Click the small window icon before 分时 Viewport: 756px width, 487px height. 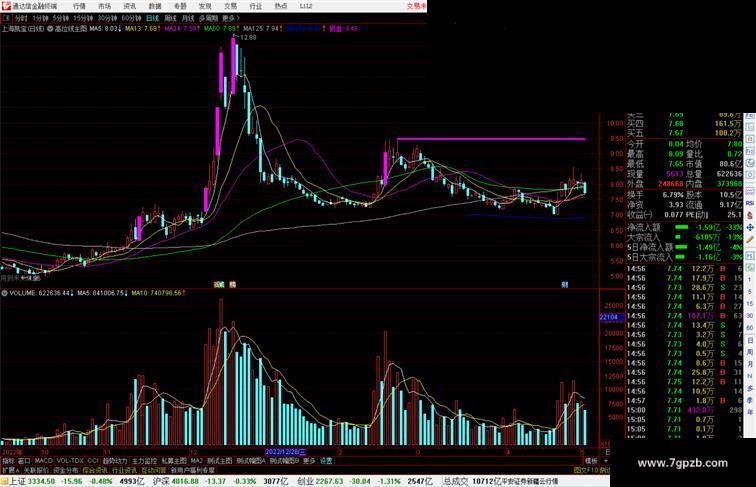click(x=6, y=18)
